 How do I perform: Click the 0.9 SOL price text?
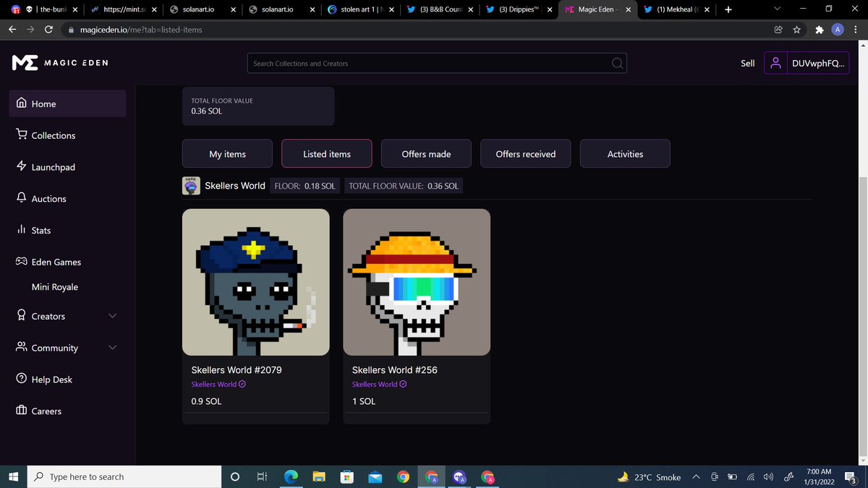(206, 401)
